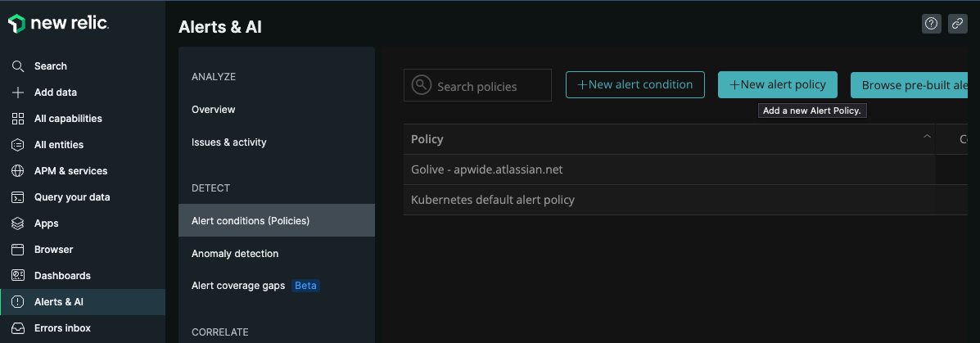The image size is (980, 343).
Task: Click the All entities hexagon icon
Action: [18, 145]
